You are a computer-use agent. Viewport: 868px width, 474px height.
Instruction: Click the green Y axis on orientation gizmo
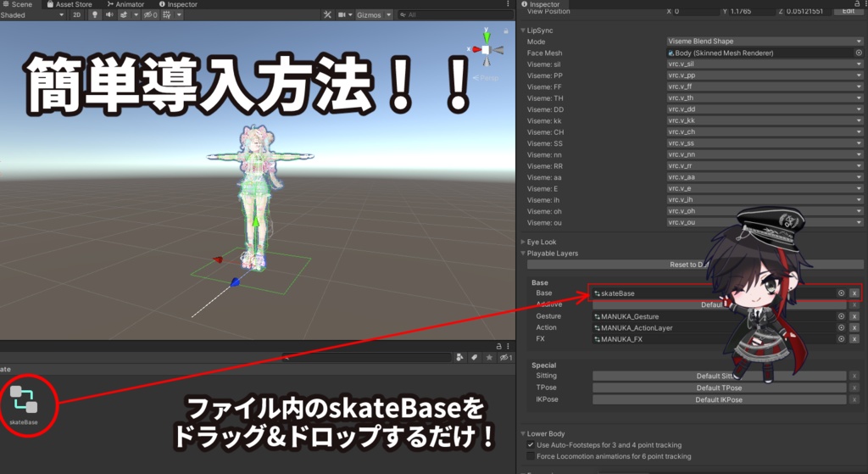click(487, 37)
